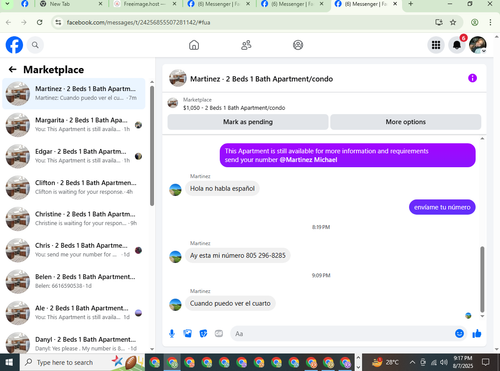This screenshot has height=371, width=500.
Task: View site information icon in address bar
Action: 58,22
